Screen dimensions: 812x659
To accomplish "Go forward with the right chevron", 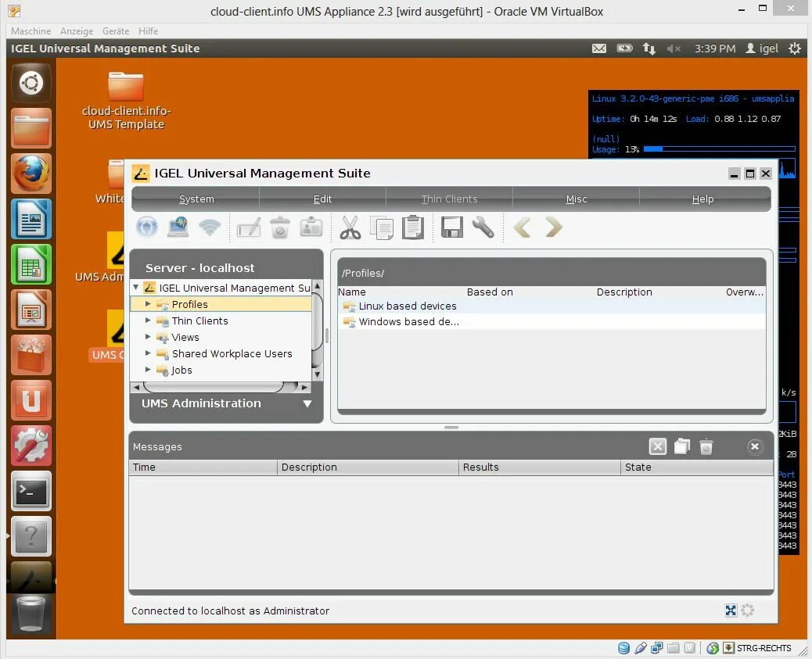I will [554, 227].
